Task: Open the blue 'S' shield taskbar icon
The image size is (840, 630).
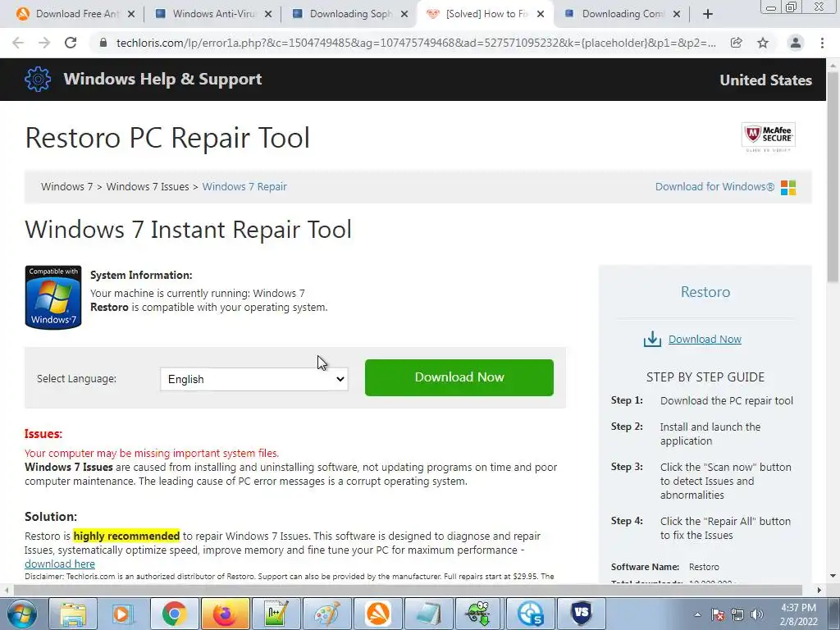Action: click(530, 614)
